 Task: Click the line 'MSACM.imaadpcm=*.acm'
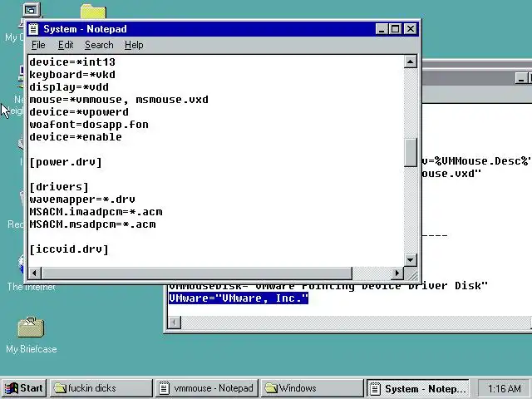[x=96, y=212]
